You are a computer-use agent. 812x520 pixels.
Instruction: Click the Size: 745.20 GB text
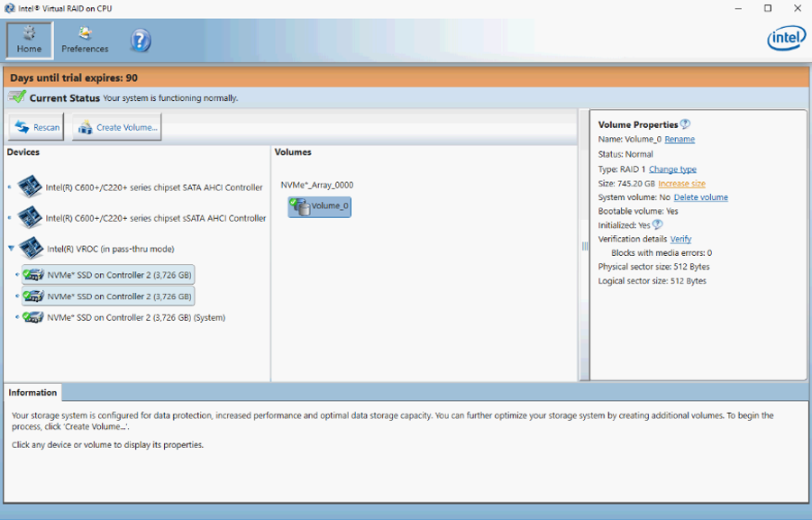point(626,184)
